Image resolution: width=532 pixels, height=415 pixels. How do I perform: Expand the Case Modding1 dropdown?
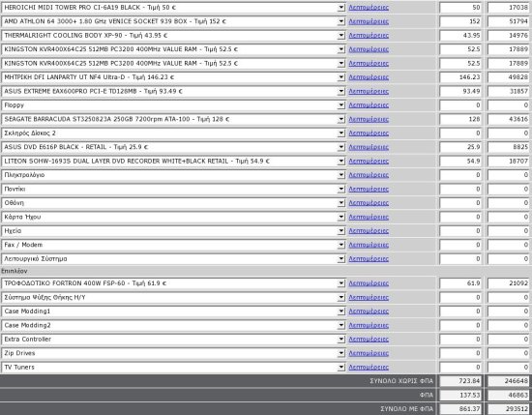click(173, 311)
